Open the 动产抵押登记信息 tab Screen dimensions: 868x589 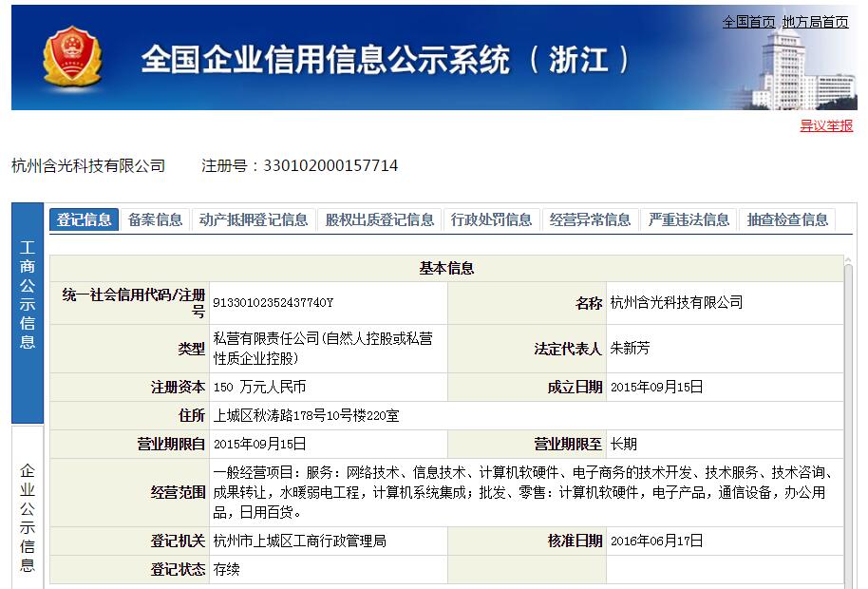click(254, 219)
